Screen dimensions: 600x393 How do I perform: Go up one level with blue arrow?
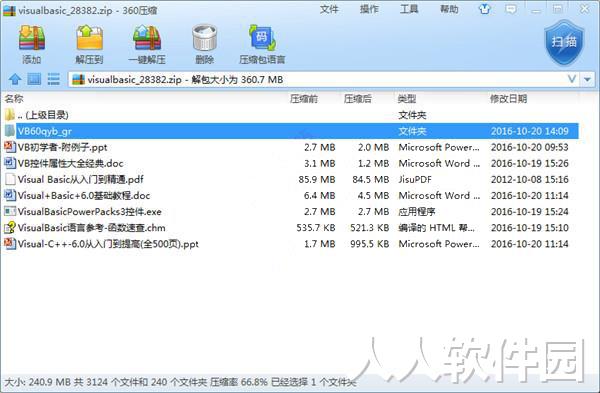(x=15, y=80)
